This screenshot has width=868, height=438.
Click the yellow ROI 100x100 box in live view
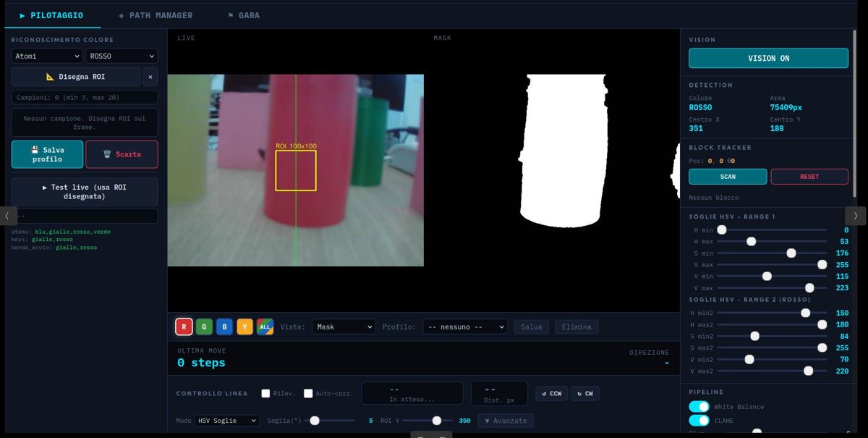(296, 171)
